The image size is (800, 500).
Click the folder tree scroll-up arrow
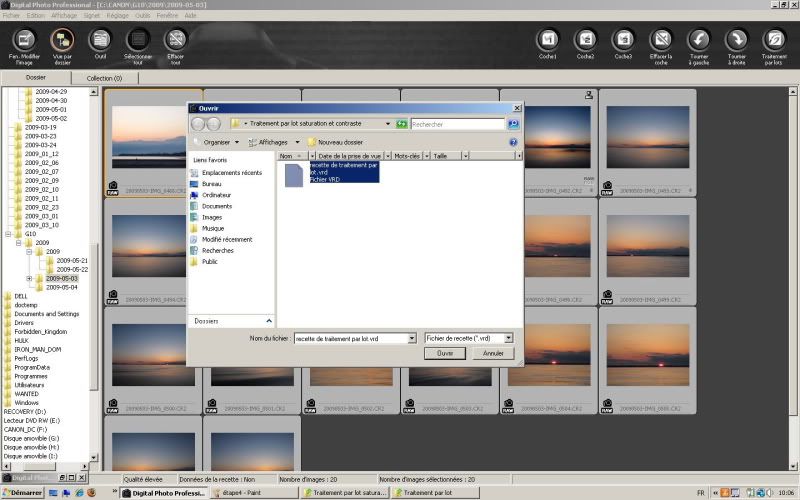click(x=93, y=92)
